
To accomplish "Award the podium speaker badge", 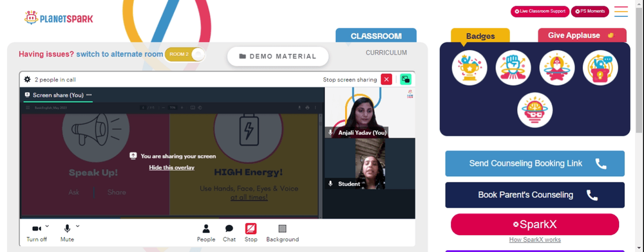I will pyautogui.click(x=600, y=67).
